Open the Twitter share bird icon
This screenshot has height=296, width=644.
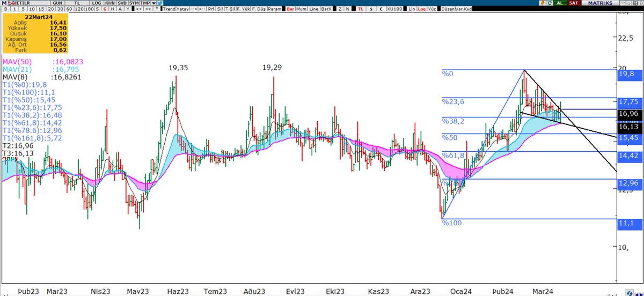[x=160, y=3]
